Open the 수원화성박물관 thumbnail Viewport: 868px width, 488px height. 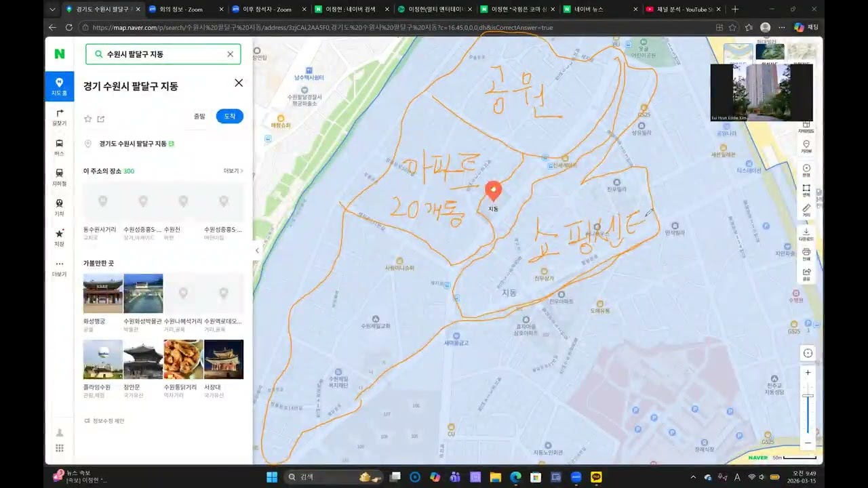(x=143, y=293)
